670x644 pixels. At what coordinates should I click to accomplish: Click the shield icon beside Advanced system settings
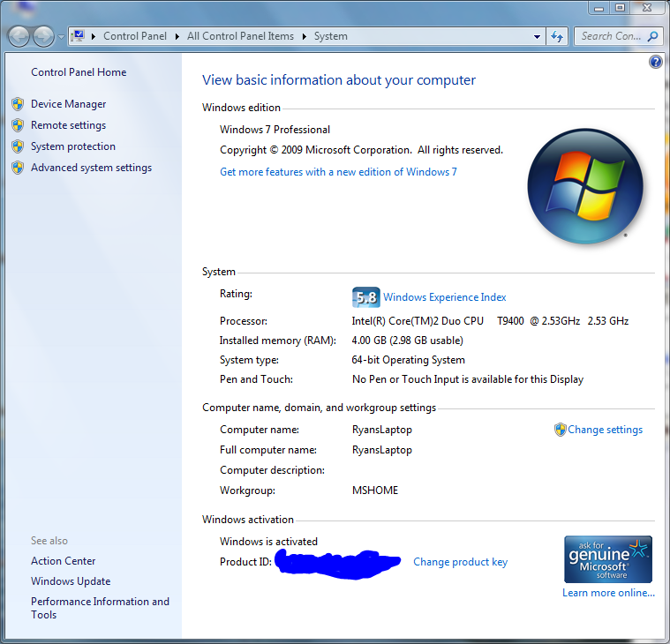pos(18,168)
